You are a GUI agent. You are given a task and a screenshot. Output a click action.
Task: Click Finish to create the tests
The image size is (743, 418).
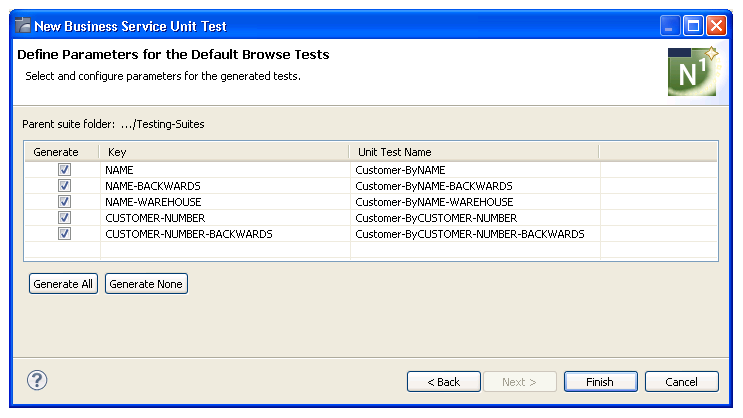click(x=600, y=382)
